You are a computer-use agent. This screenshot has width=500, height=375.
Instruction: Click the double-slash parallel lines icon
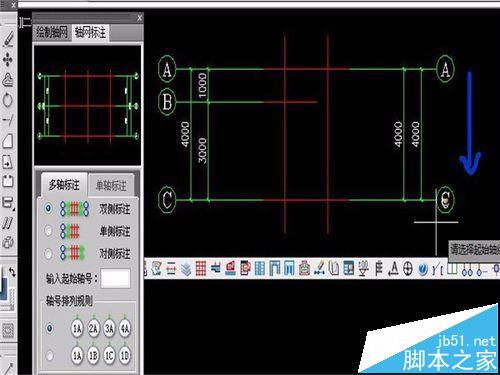[x=8, y=223]
